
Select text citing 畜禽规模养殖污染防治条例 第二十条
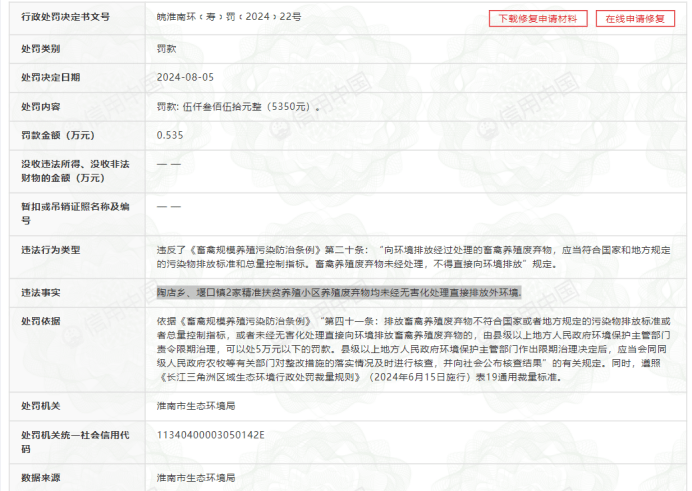point(414,257)
